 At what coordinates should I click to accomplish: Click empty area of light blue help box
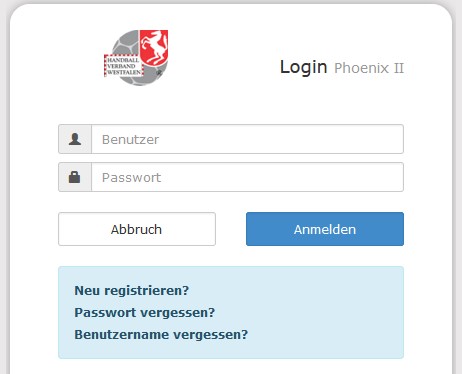[x=320, y=313]
